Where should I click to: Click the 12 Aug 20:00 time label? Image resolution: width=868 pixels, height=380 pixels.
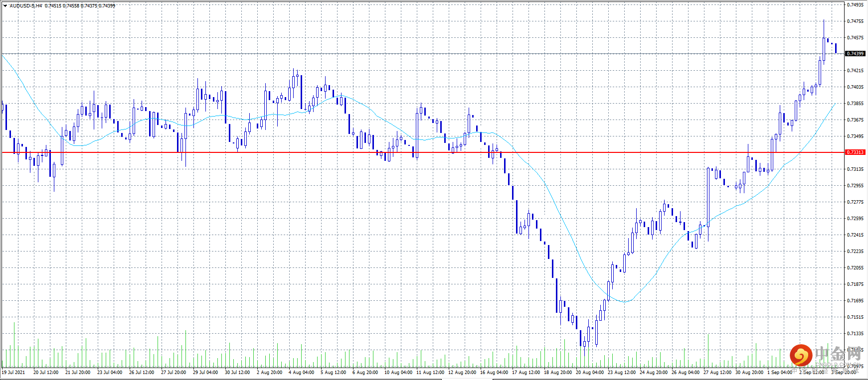click(x=462, y=373)
